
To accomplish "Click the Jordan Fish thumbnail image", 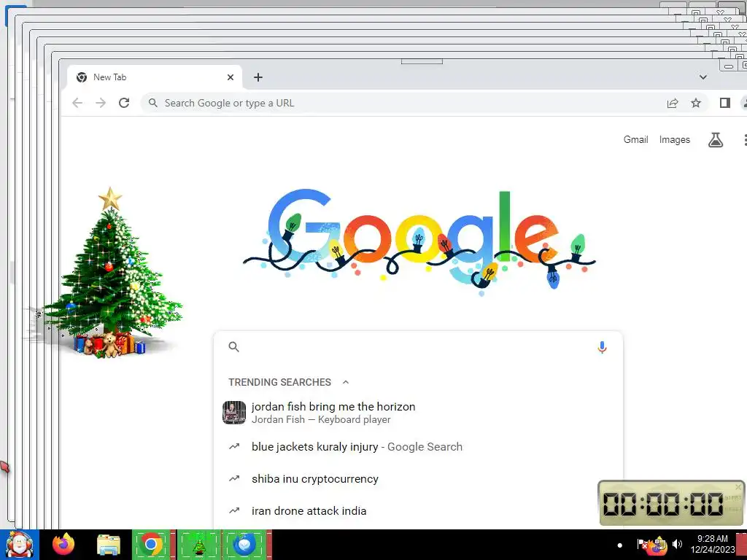I will pyautogui.click(x=234, y=413).
